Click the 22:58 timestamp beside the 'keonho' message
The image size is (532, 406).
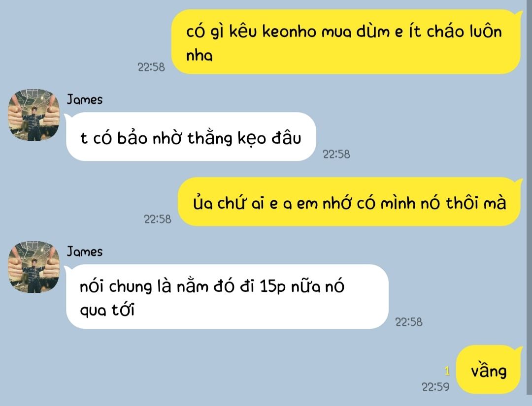[151, 67]
